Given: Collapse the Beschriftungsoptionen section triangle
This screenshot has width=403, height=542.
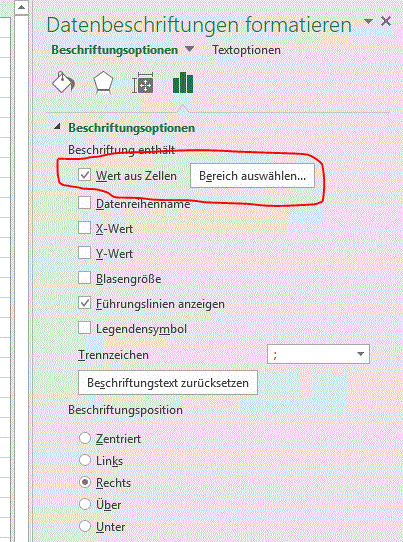Looking at the screenshot, I should (x=57, y=127).
